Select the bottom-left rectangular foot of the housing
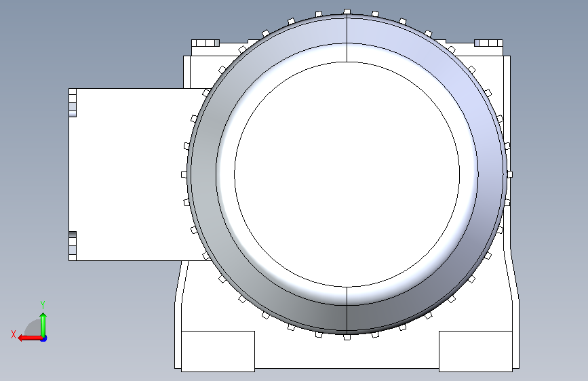This screenshot has height=381, width=588. click(x=218, y=351)
